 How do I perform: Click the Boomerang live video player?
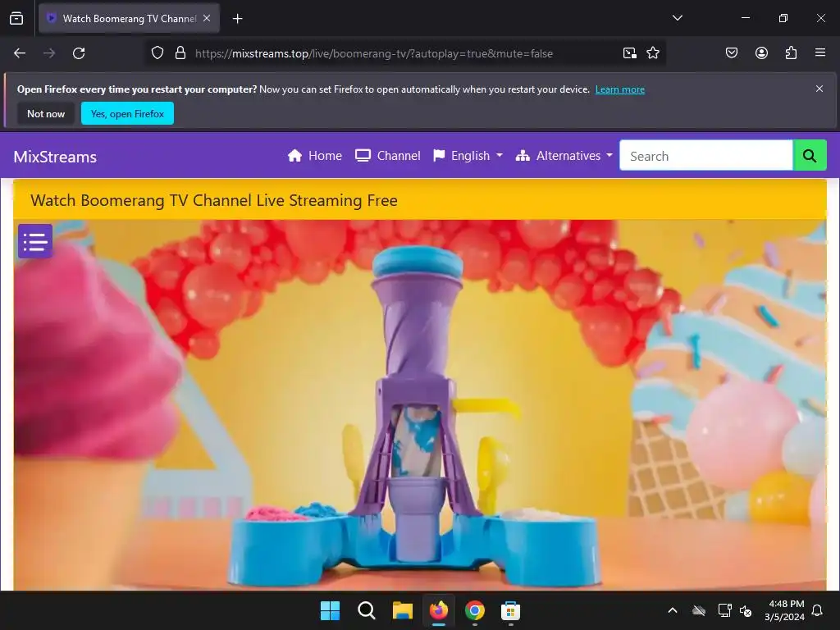pyautogui.click(x=420, y=405)
